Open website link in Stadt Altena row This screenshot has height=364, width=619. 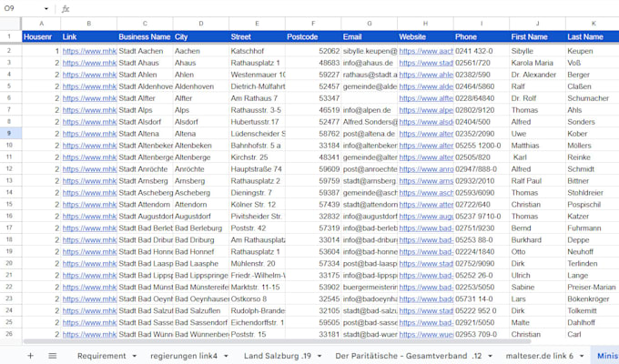point(426,134)
